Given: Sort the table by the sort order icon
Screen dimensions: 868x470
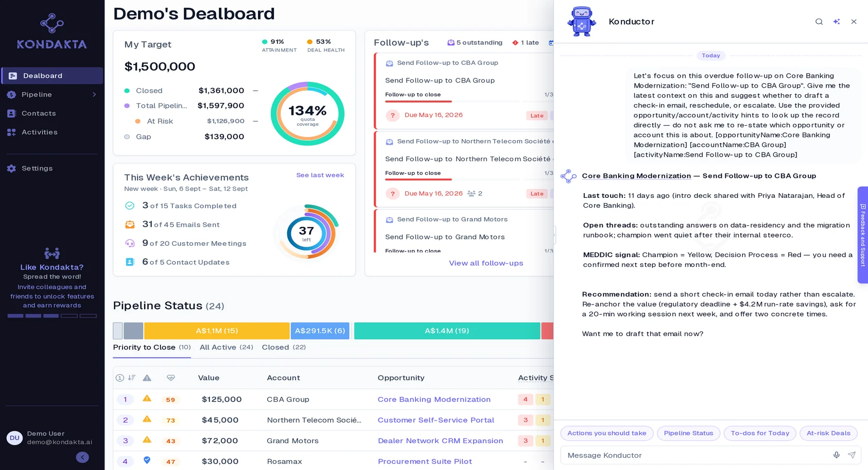Looking at the screenshot, I should tap(132, 378).
